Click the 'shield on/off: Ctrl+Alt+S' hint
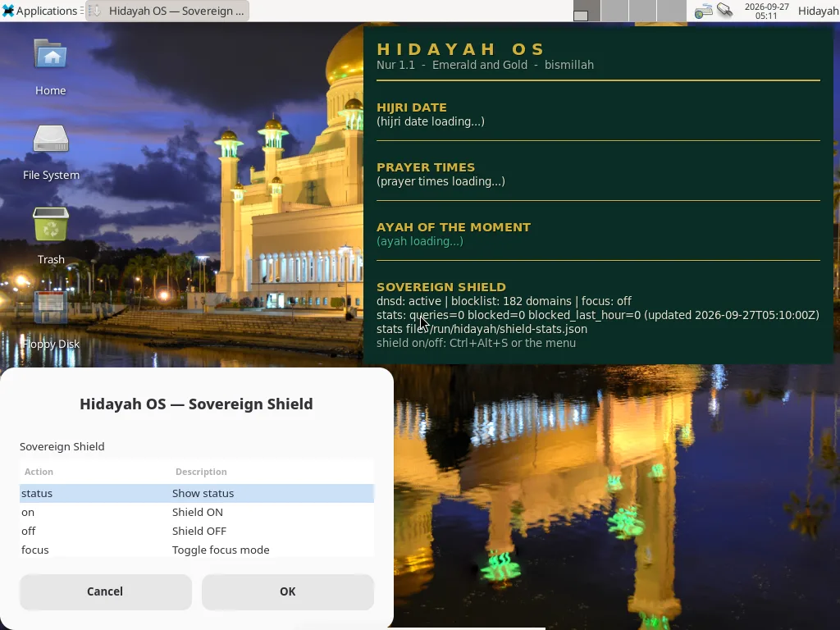The height and width of the screenshot is (630, 840). point(476,343)
